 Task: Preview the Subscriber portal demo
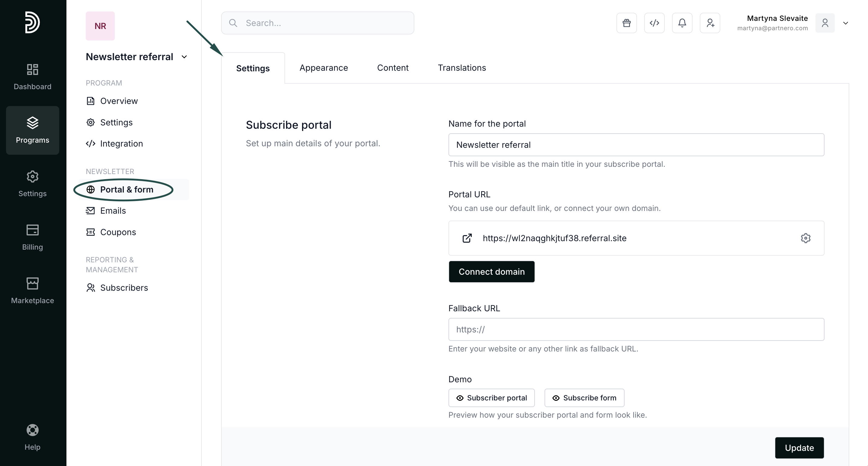pos(491,398)
